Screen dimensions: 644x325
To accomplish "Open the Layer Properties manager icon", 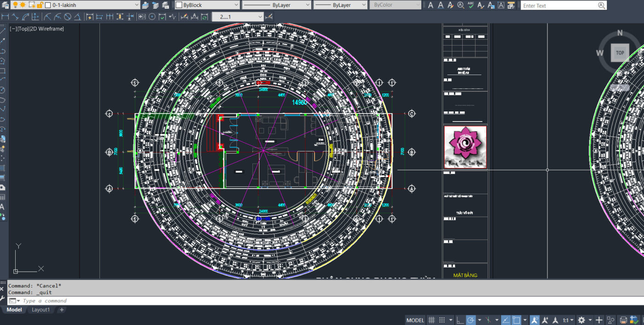I will [x=5, y=5].
